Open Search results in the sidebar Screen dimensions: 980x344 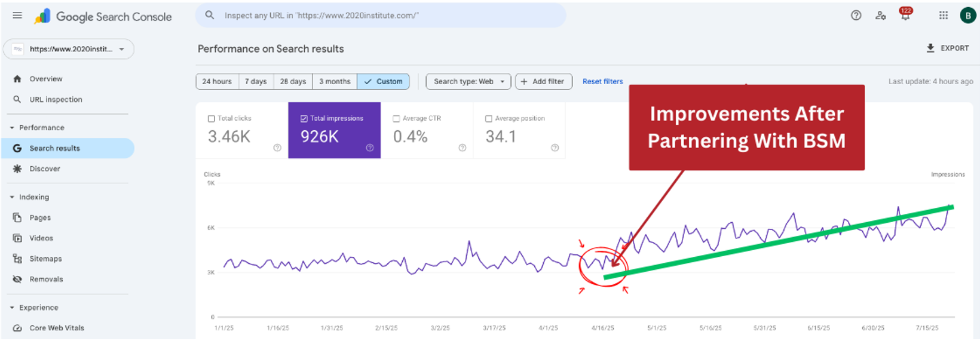pyautogui.click(x=68, y=148)
